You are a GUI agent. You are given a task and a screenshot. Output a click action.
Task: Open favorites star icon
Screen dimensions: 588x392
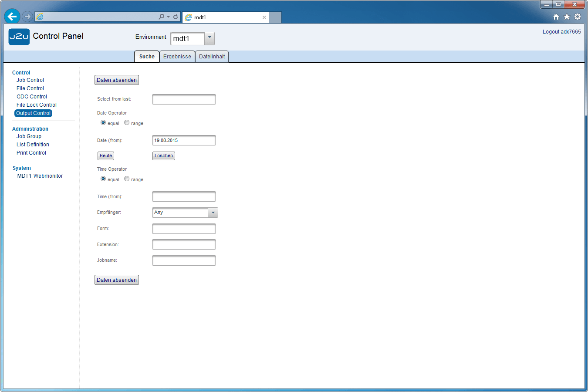point(567,17)
